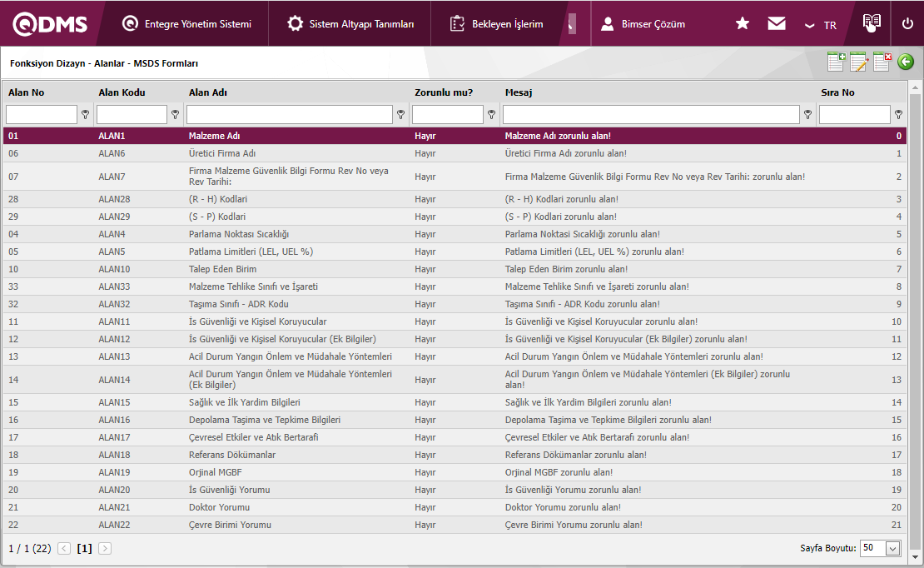The image size is (924, 568).
Task: Select the Üretici Firma Adı row
Action: pos(222,153)
